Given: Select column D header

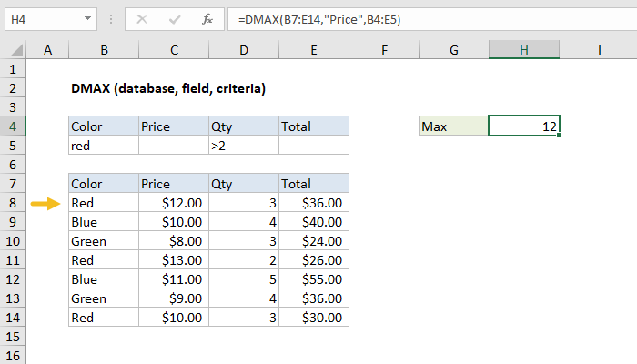Looking at the screenshot, I should [x=244, y=50].
